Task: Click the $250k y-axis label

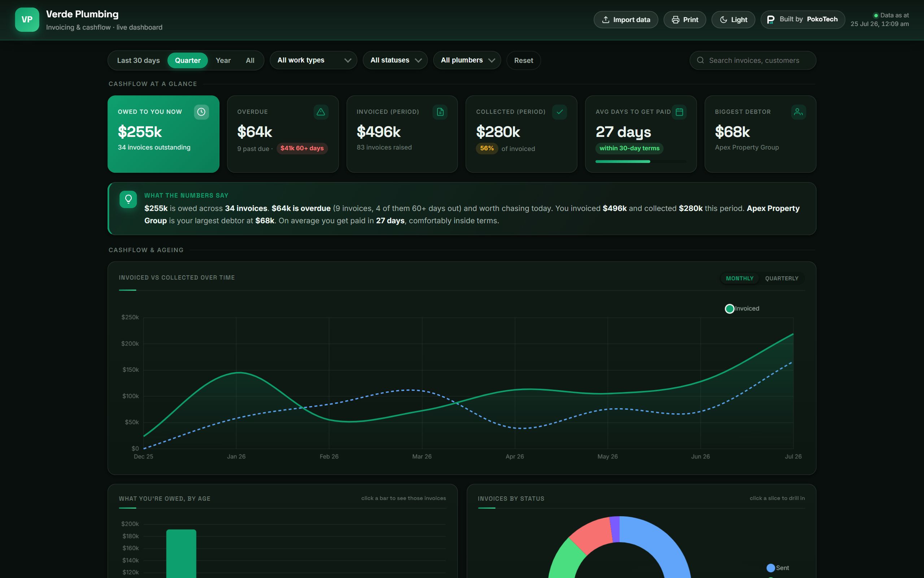Action: [x=130, y=317]
